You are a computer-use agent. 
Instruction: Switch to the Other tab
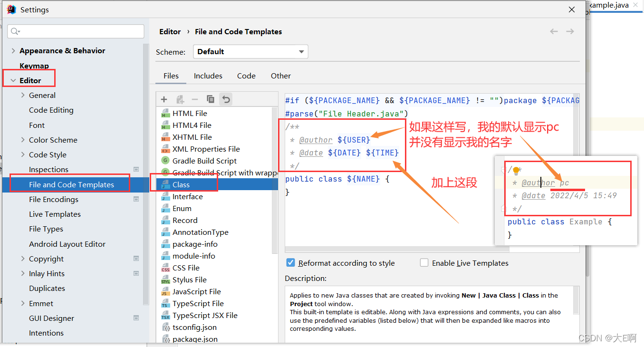[281, 76]
